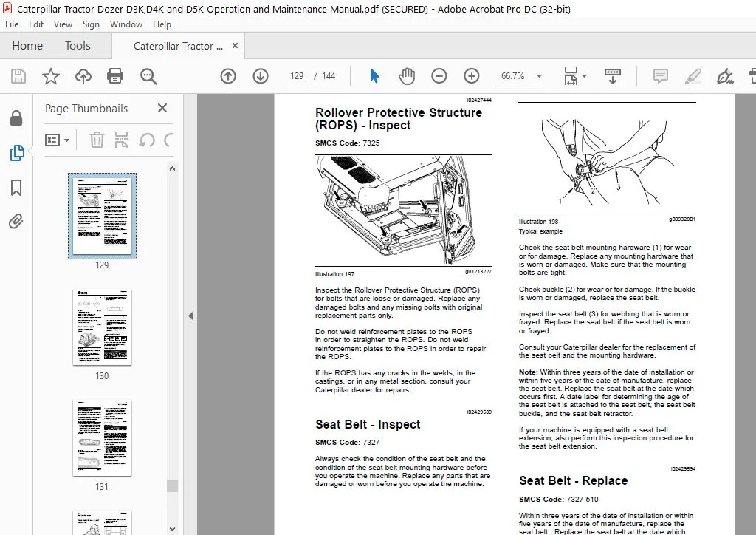
Task: Open Attachments paperclip icon in sidebar
Action: (x=16, y=222)
